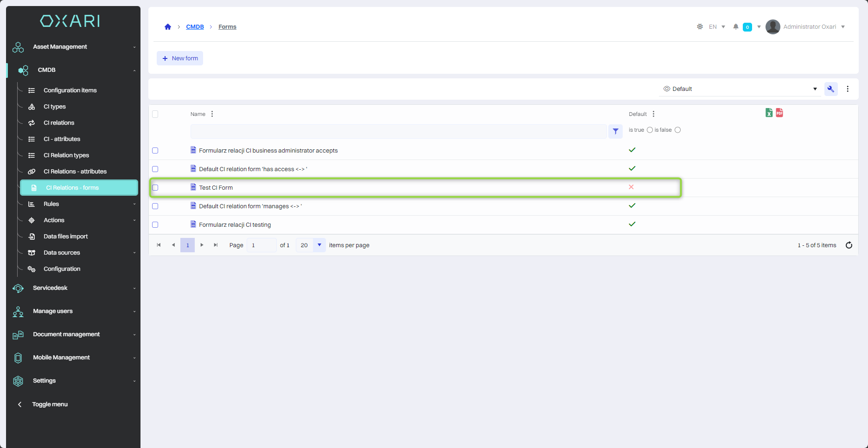Refresh the forms list
This screenshot has height=448, width=868.
point(849,245)
